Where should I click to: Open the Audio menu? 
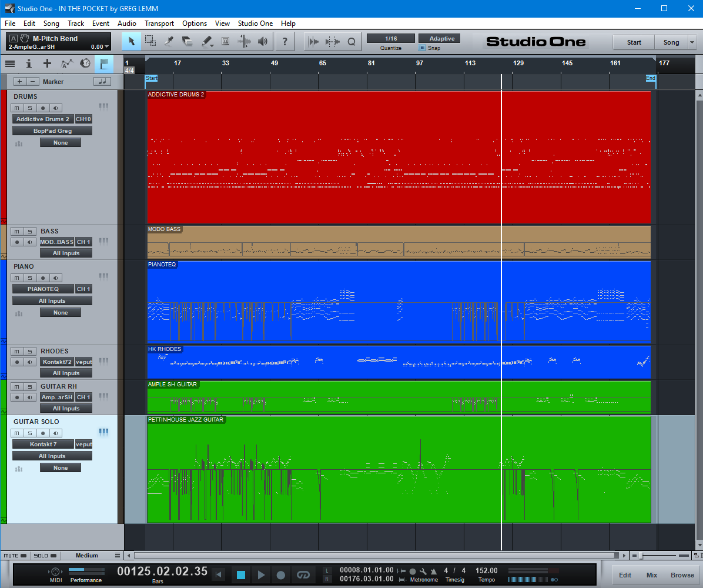tap(127, 24)
